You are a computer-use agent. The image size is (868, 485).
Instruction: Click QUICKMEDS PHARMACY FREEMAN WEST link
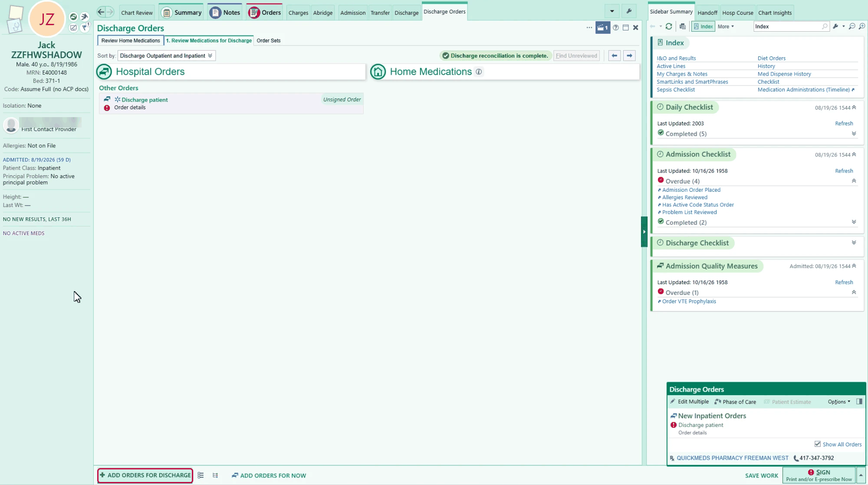click(x=732, y=458)
